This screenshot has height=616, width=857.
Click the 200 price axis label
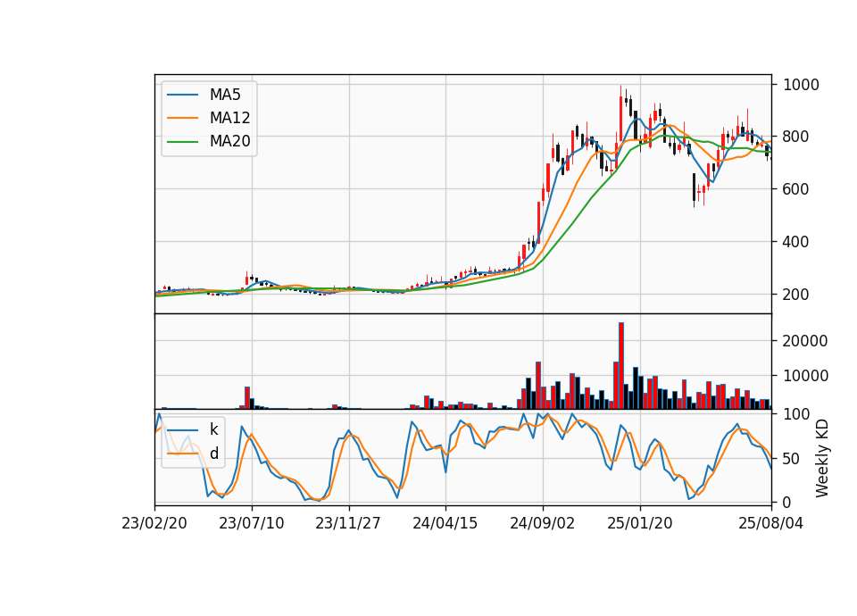pos(795,294)
